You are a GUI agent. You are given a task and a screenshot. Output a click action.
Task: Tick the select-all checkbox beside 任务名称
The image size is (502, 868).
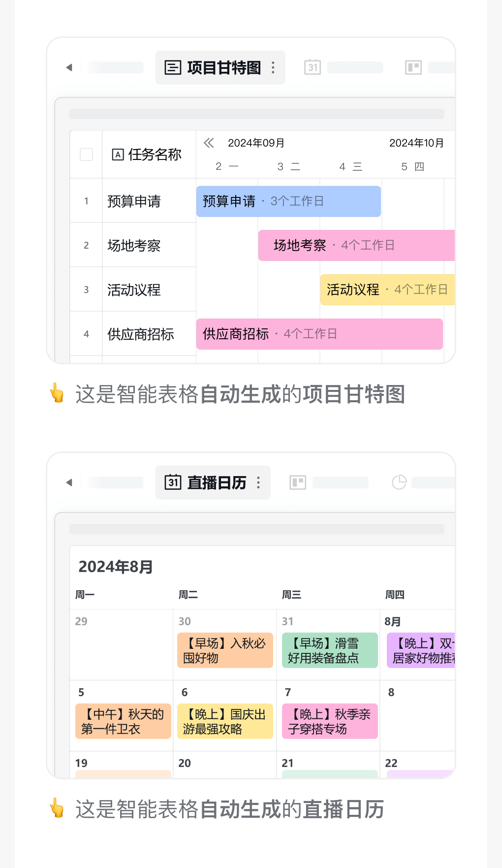coord(86,155)
